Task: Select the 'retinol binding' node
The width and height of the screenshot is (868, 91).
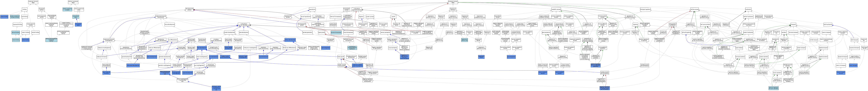Action: click(26, 40)
